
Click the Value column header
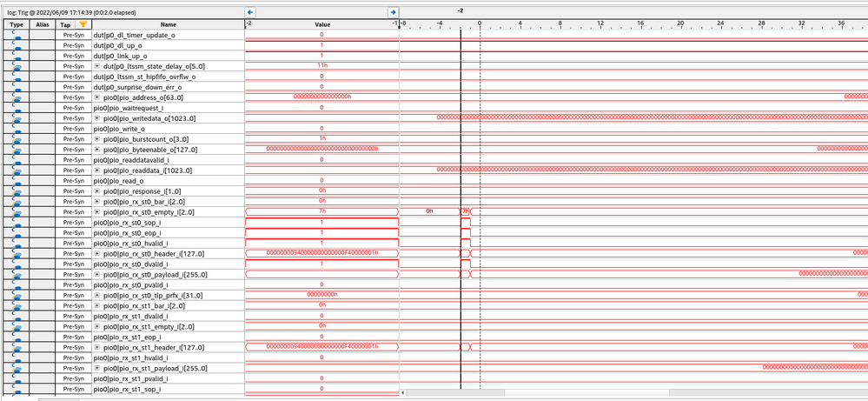tap(322, 24)
